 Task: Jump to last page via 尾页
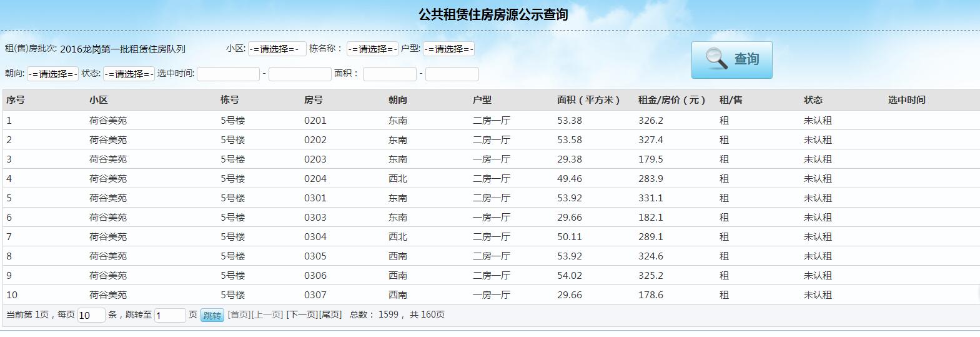(x=330, y=314)
